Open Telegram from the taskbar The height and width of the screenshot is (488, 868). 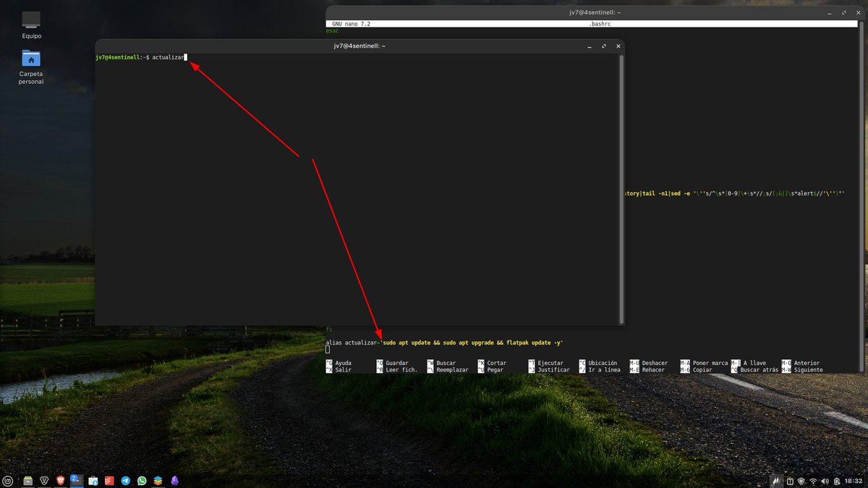[x=125, y=481]
